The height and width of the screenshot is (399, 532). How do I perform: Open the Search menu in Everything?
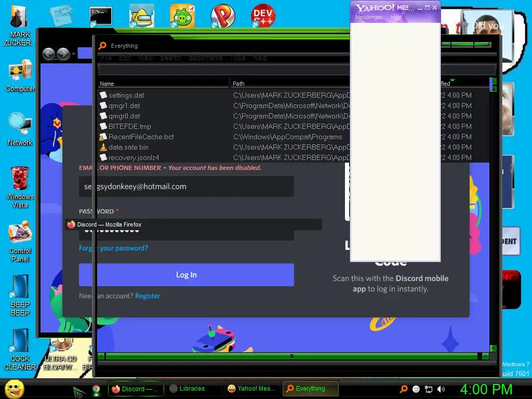pos(170,58)
